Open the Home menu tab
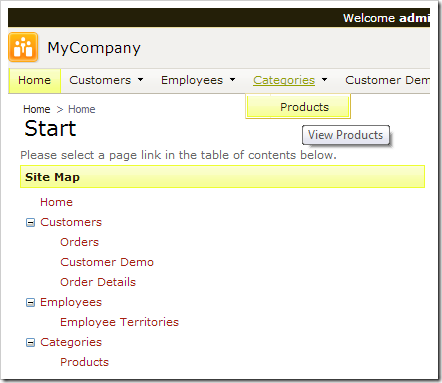The width and height of the screenshot is (442, 383). click(35, 80)
